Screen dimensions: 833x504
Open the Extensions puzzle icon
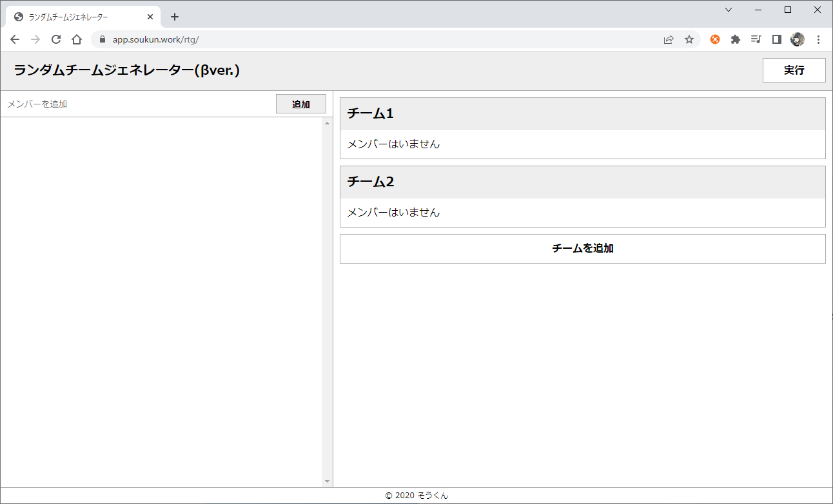pos(736,39)
